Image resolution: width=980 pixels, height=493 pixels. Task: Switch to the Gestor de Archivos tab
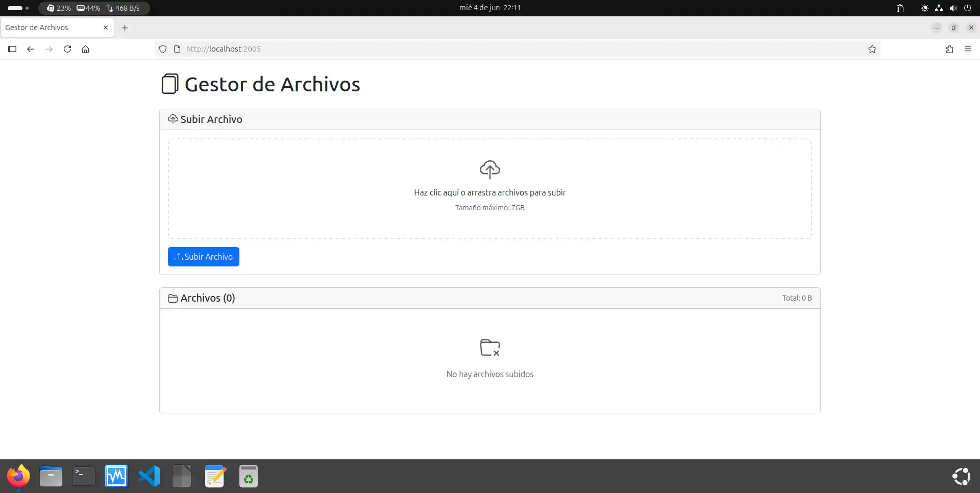pos(51,28)
